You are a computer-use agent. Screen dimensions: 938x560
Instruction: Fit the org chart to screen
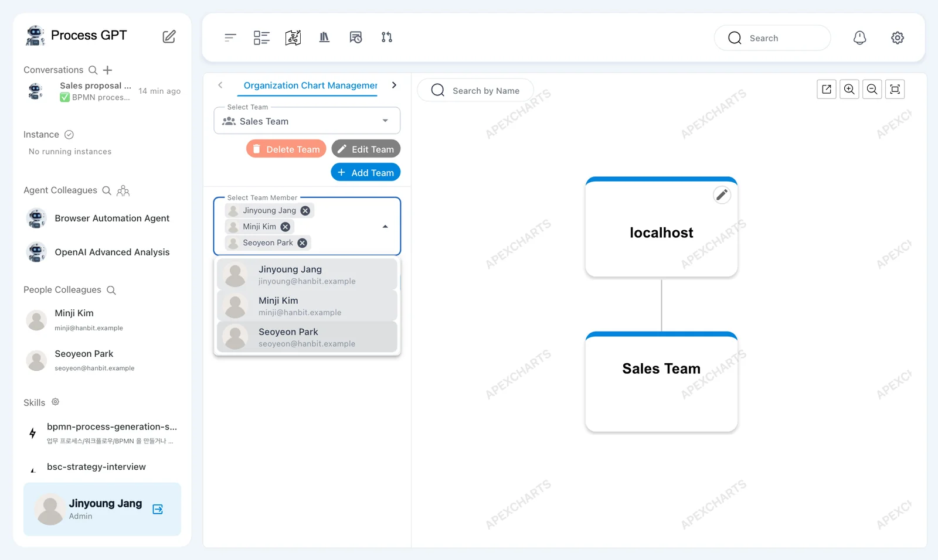[x=895, y=89]
